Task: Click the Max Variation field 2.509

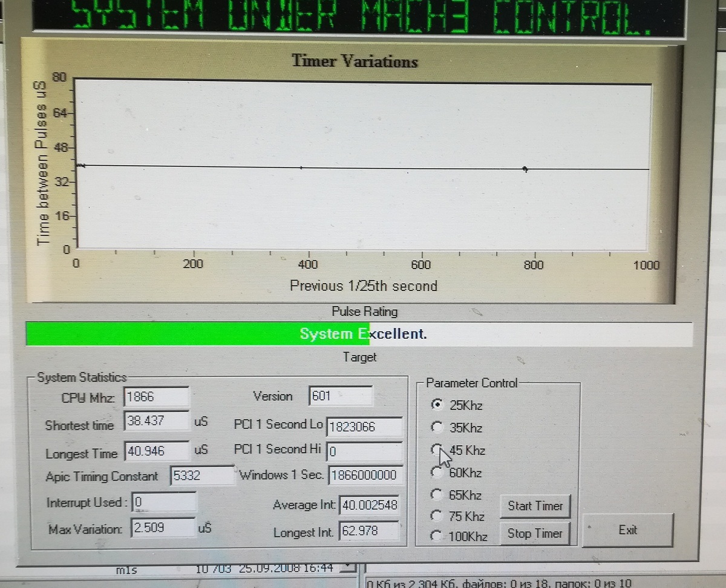Action: [x=163, y=528]
